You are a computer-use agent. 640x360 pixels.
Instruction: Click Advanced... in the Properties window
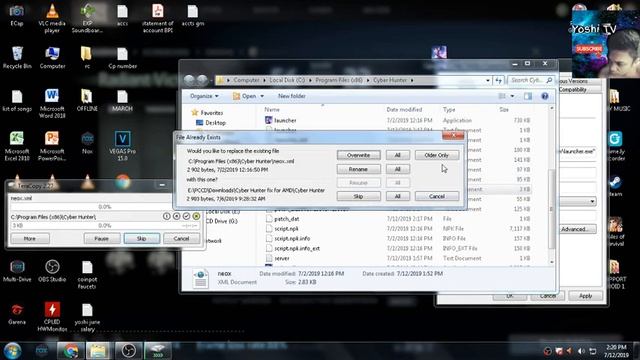click(x=575, y=229)
